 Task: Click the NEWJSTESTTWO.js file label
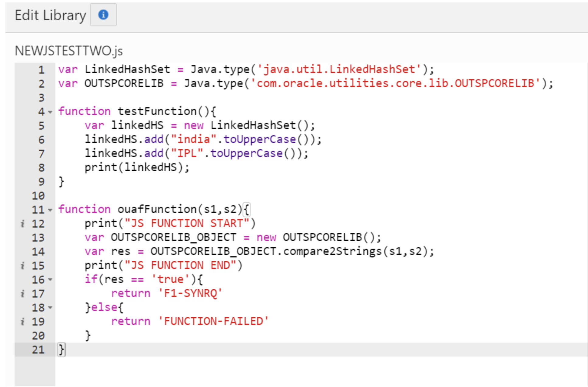(x=68, y=51)
